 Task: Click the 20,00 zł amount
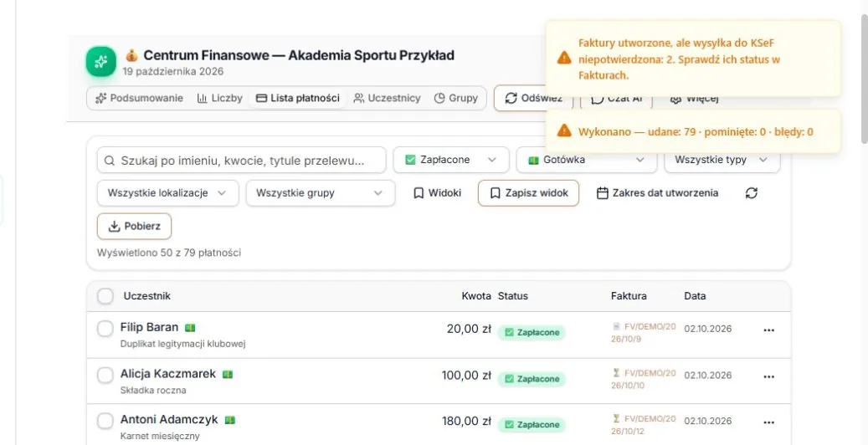point(469,329)
